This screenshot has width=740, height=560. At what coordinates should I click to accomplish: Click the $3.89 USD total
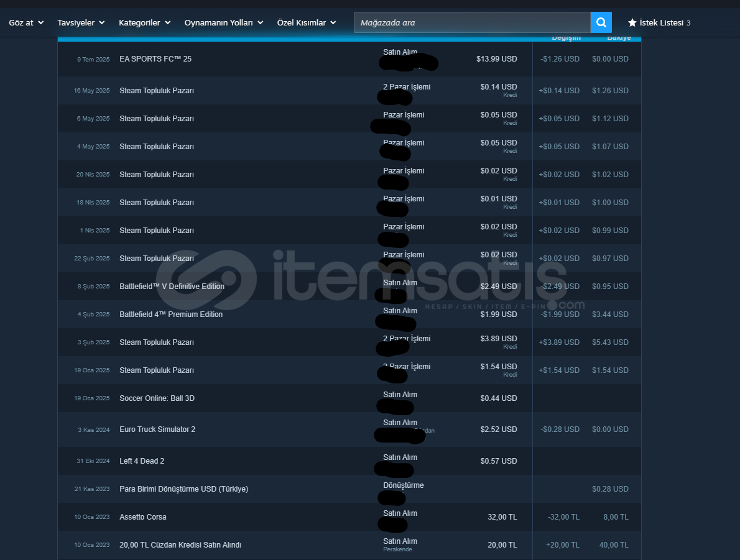click(x=498, y=339)
